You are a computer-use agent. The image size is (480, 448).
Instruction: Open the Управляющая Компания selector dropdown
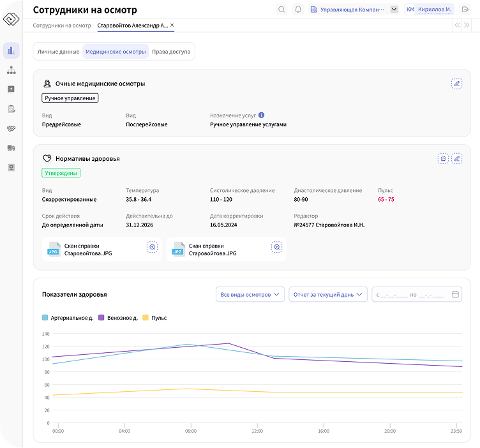(394, 10)
